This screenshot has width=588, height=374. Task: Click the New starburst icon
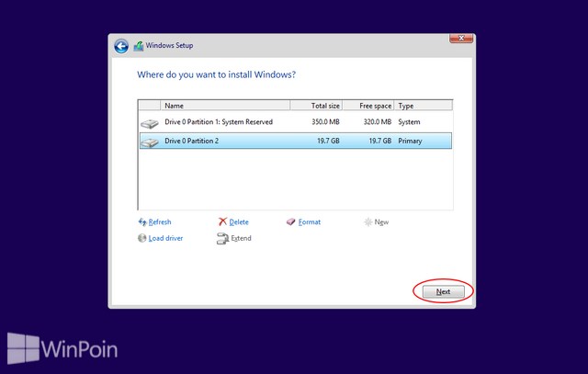point(367,222)
